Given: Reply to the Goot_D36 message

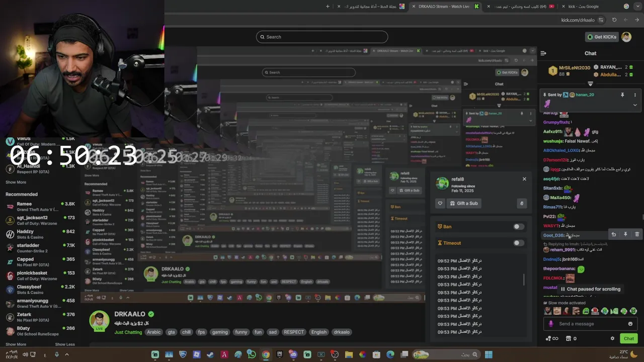Looking at the screenshot, I should point(613,234).
